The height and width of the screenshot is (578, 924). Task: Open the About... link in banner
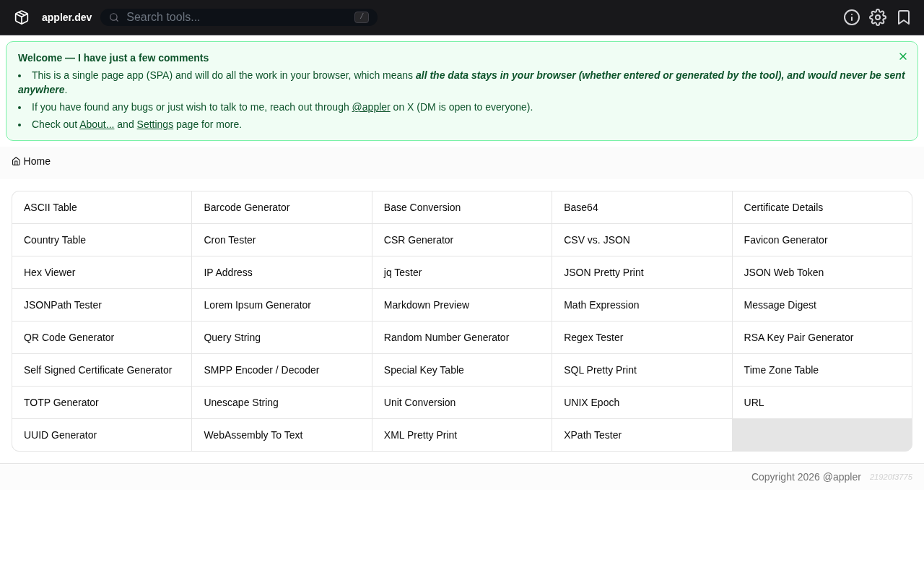pyautogui.click(x=97, y=124)
